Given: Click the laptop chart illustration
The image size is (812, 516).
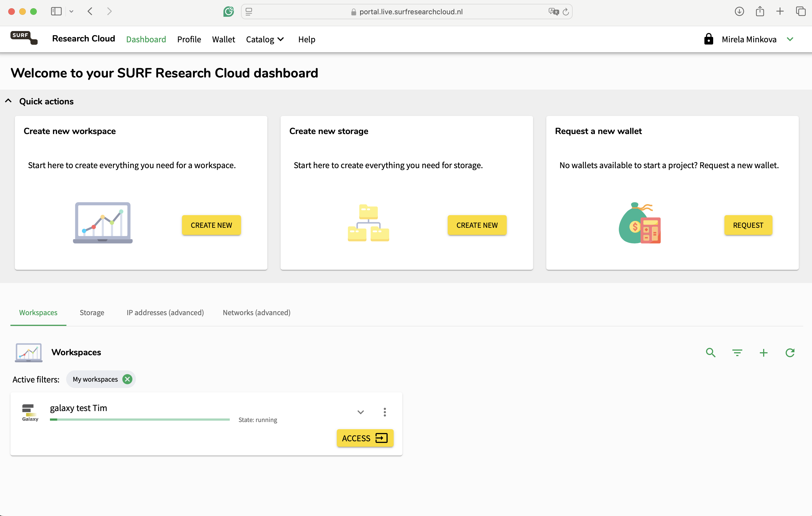Looking at the screenshot, I should click(103, 223).
